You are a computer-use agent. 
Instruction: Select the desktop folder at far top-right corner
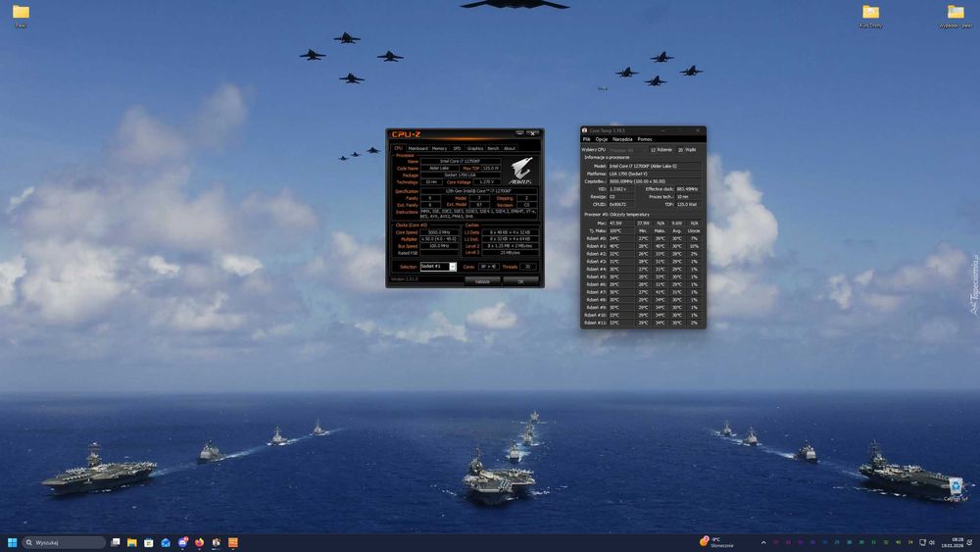955,12
